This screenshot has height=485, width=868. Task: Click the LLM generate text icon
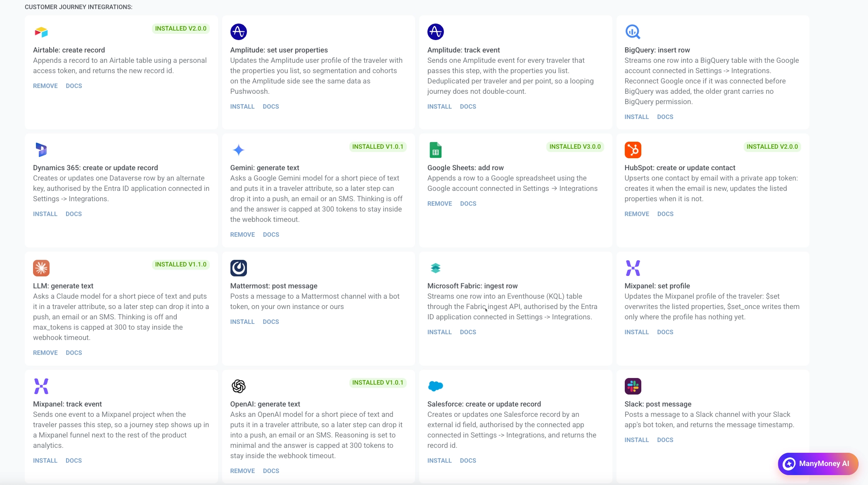41,268
